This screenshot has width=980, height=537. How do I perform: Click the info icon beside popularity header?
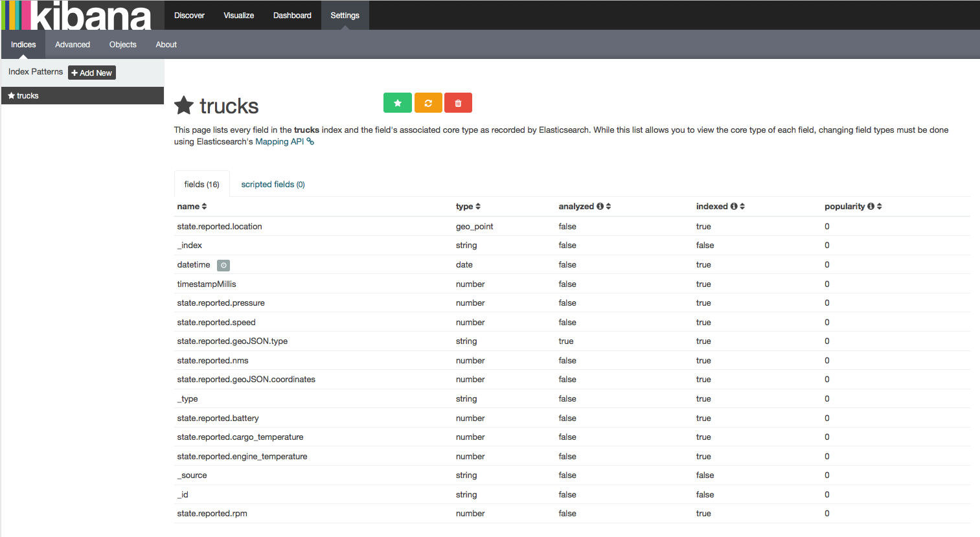[x=871, y=207]
